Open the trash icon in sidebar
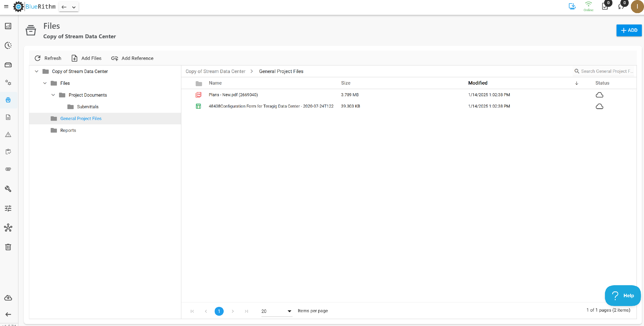The image size is (644, 326). (8, 247)
